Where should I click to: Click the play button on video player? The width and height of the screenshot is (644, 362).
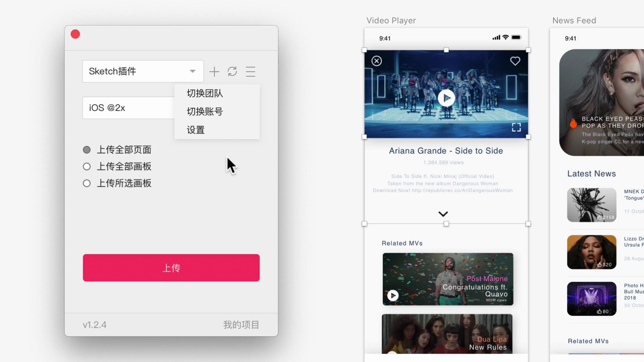tap(445, 97)
